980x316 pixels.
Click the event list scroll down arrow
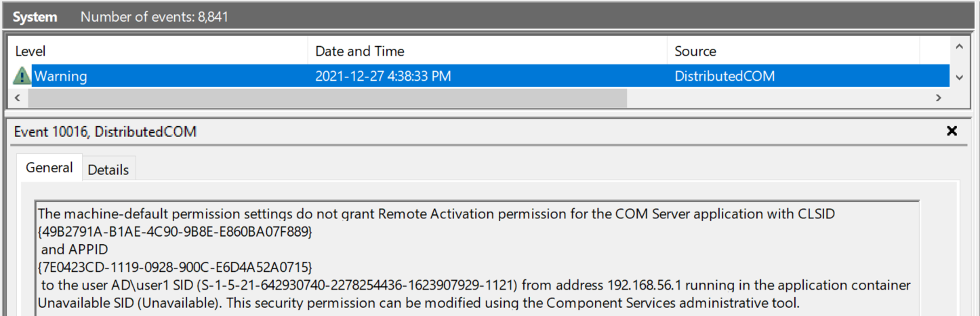958,78
